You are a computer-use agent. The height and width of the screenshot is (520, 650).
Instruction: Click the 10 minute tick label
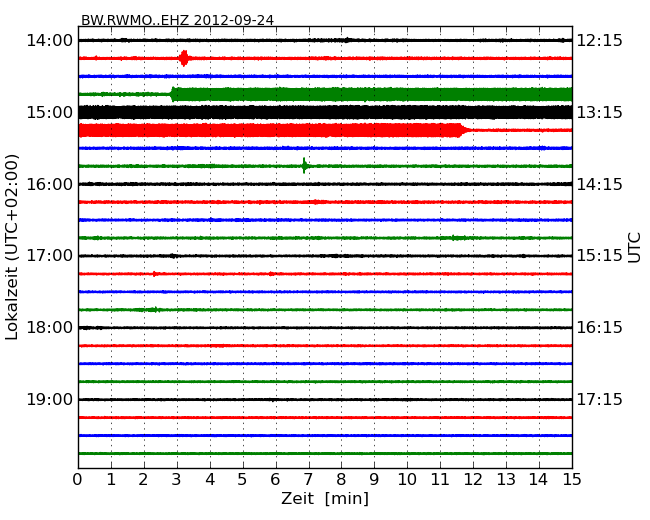point(407,480)
